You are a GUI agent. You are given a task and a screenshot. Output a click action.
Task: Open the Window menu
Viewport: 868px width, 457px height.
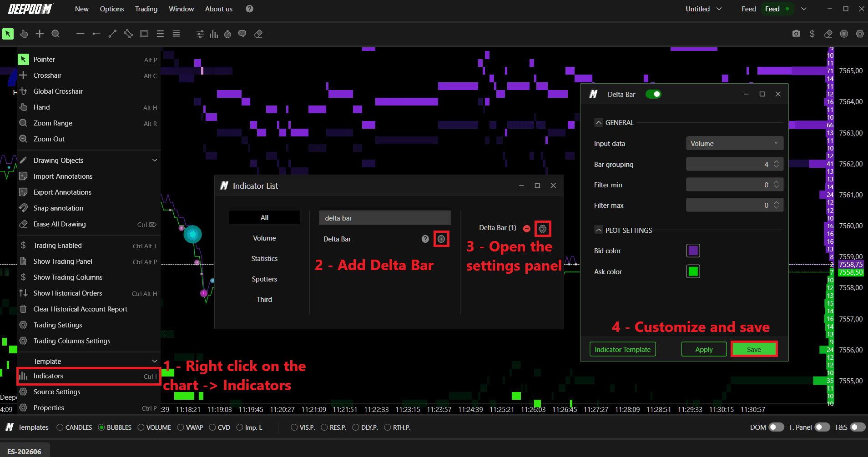click(181, 9)
